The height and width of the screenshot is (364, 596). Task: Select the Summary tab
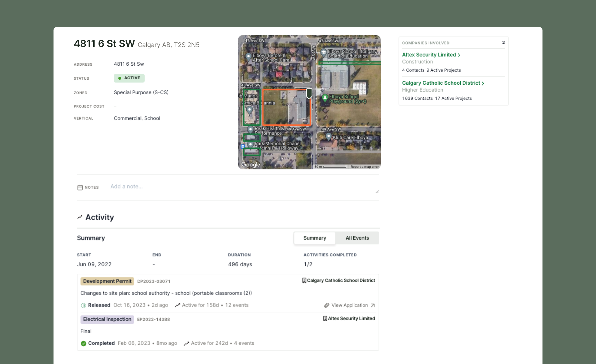[x=314, y=238]
